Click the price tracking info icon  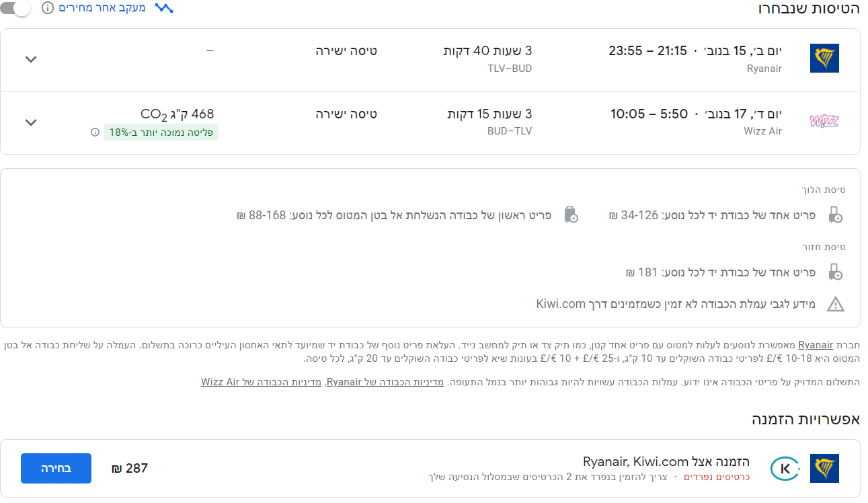click(x=48, y=9)
